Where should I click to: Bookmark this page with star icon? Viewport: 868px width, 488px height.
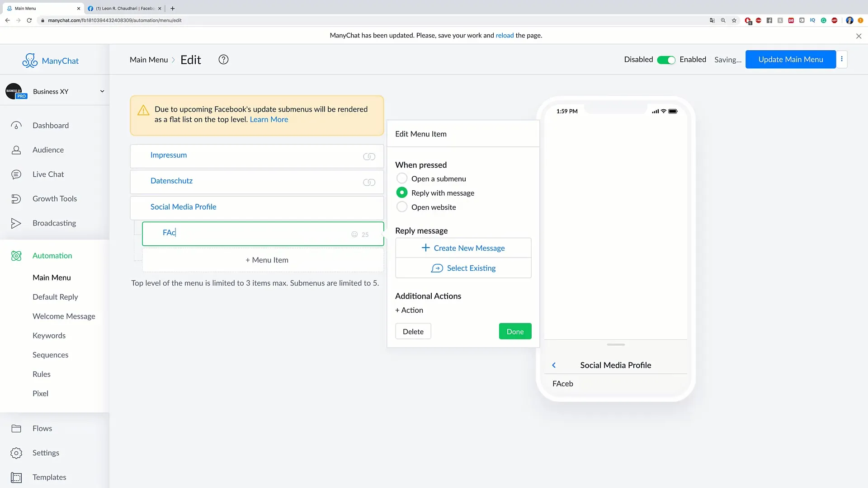pos(734,20)
